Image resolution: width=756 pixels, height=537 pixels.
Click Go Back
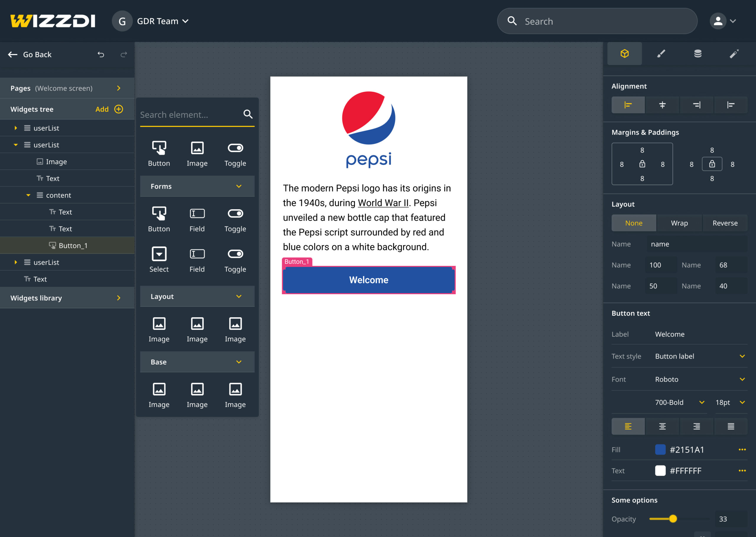tap(30, 55)
